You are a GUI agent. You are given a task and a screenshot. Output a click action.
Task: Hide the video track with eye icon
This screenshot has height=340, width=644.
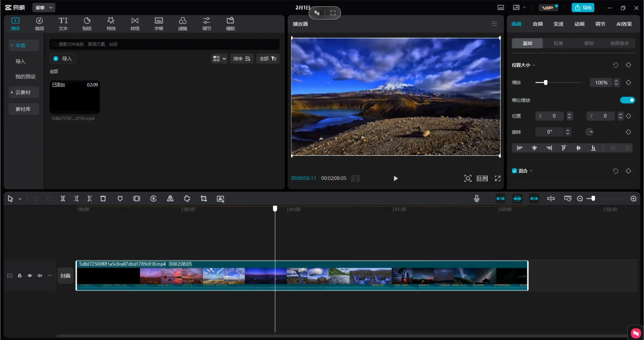30,276
